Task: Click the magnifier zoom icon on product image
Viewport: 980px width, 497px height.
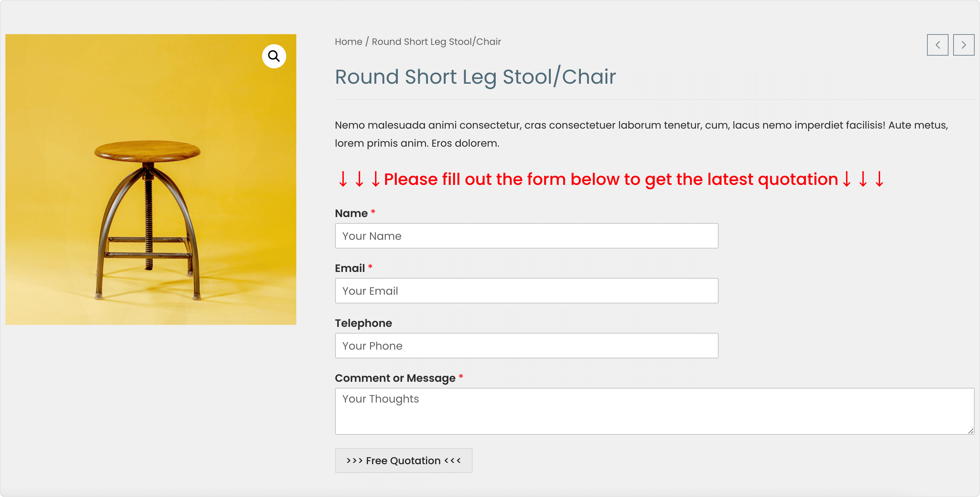Action: point(274,56)
